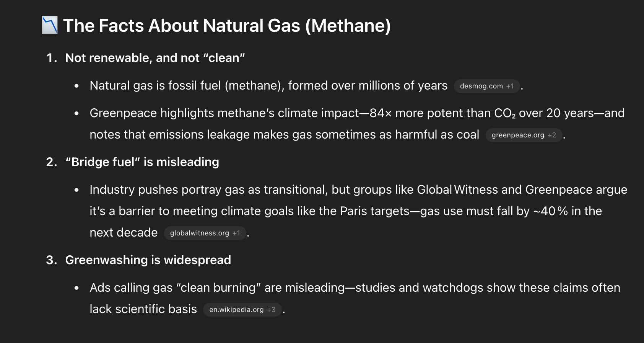644x343 pixels.
Task: Expand the +3 sources after en.wikipedia.org
Action: (x=271, y=310)
